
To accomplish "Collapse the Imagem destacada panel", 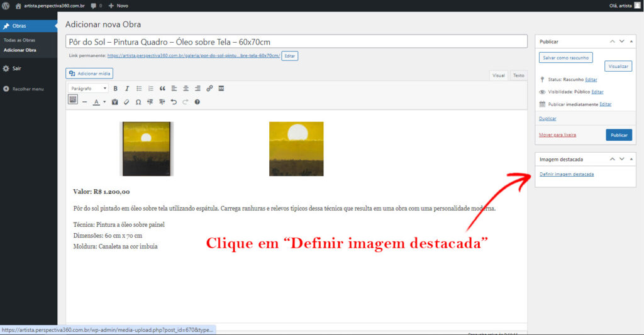I will tap(631, 159).
